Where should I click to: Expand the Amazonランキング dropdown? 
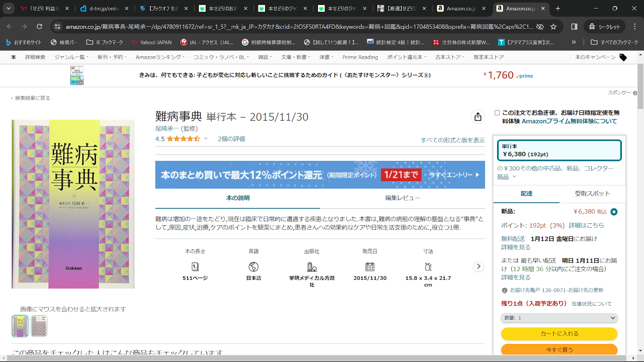point(160,57)
